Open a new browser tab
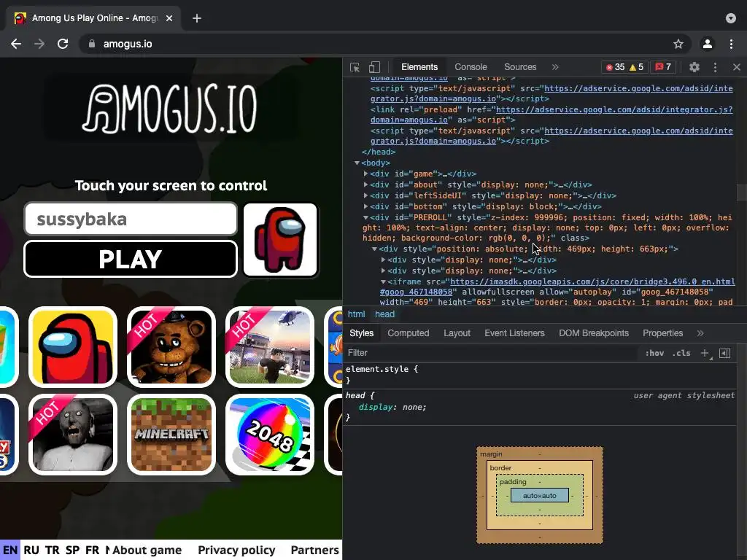 pyautogui.click(x=197, y=18)
